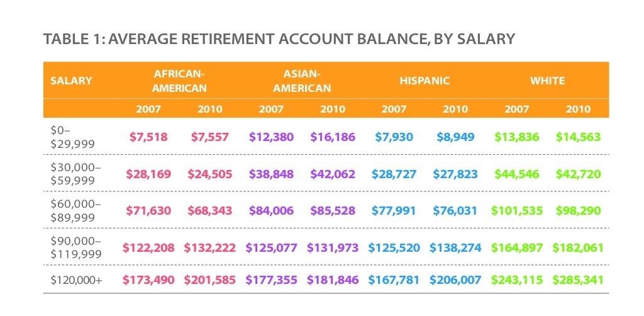The image size is (644, 316).
Task: Select the $30,000–$59,999 salary row label
Action: [x=75, y=174]
